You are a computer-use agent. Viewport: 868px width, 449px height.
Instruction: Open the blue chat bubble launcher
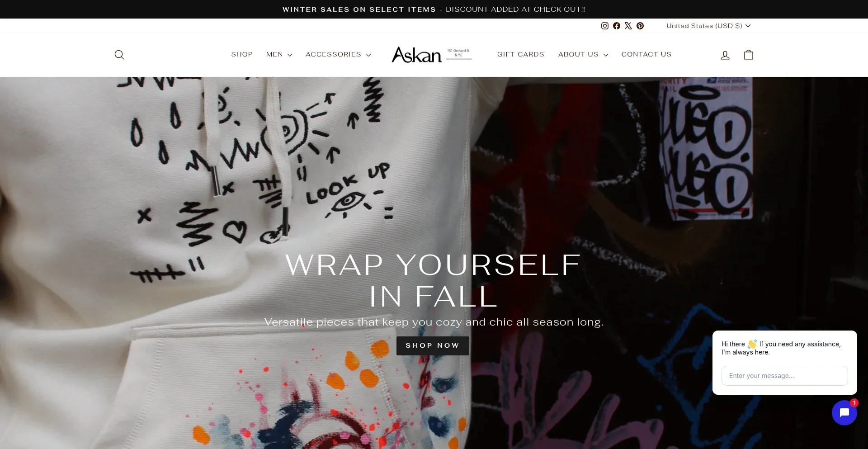coord(844,412)
